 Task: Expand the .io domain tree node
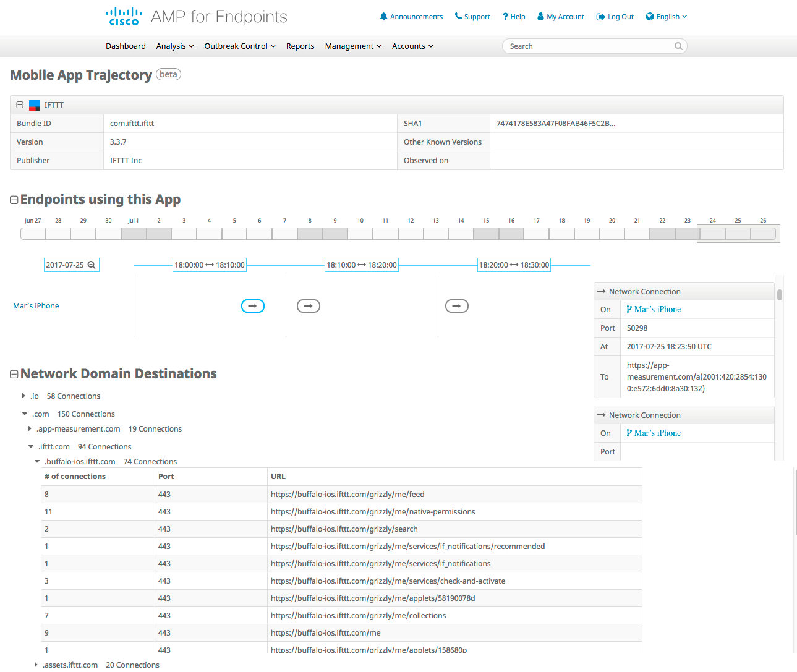coord(23,396)
